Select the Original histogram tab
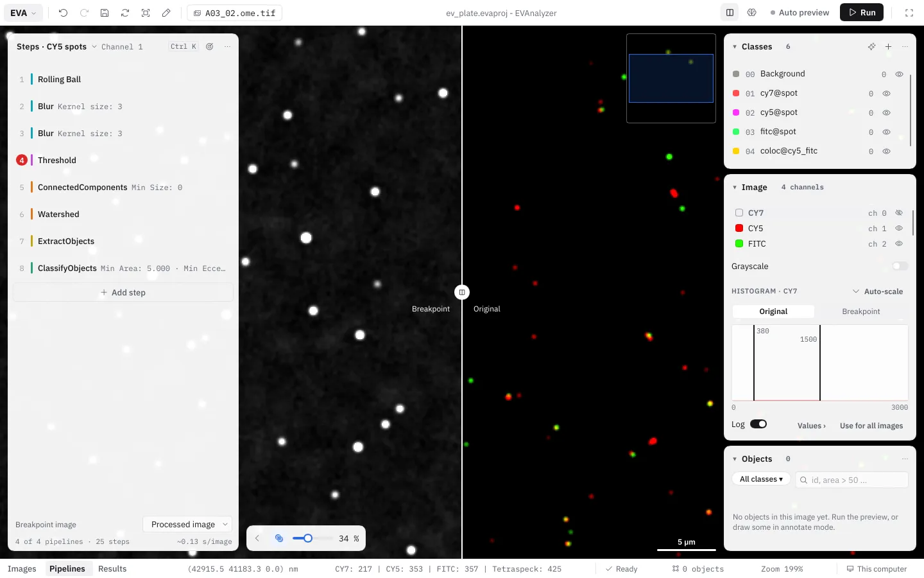The width and height of the screenshot is (924, 578). coord(773,311)
